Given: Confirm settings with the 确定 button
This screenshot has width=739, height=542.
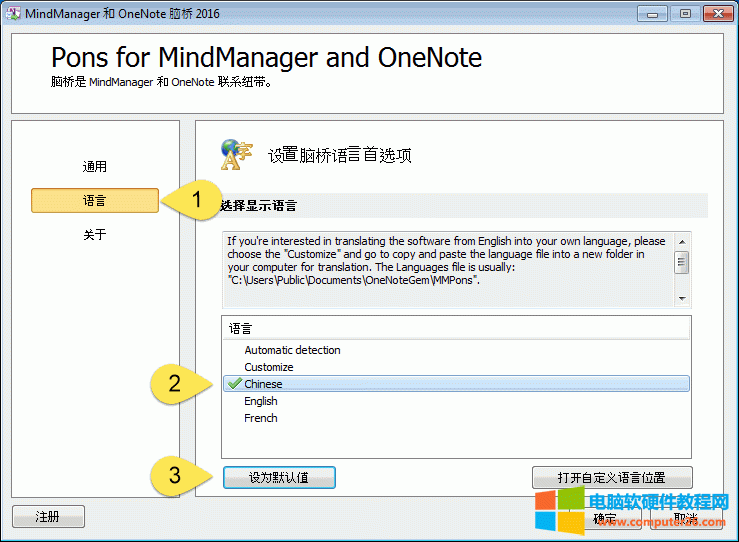Looking at the screenshot, I should coord(604,518).
